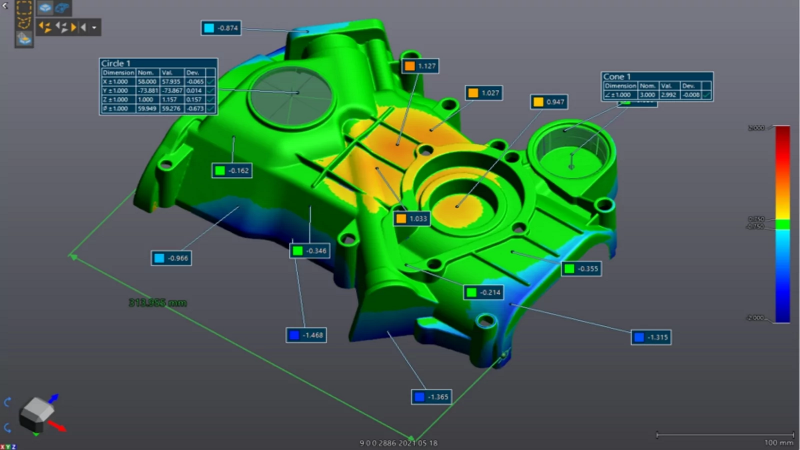800x450 pixels.
Task: Click the Cone 1 measurement table header
Action: pyautogui.click(x=619, y=77)
